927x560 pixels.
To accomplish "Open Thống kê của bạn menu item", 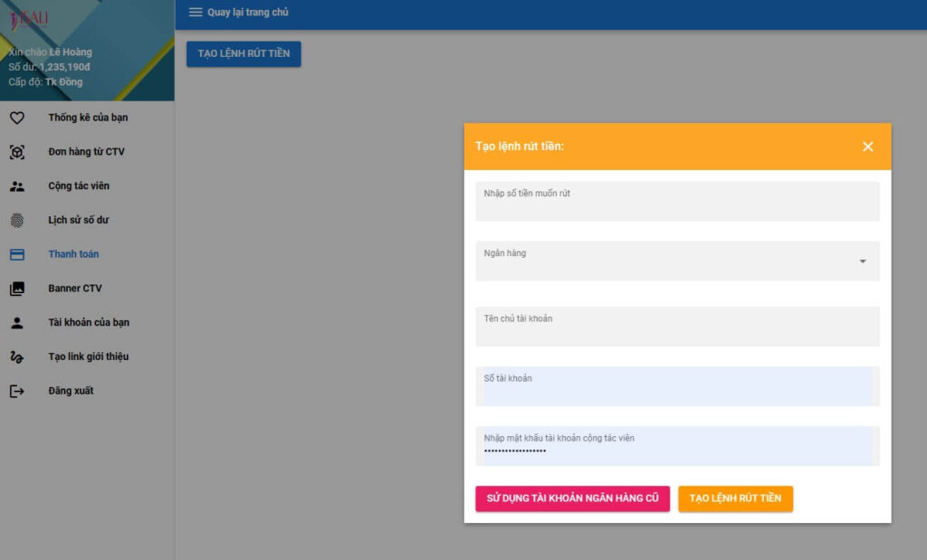I will pos(87,118).
